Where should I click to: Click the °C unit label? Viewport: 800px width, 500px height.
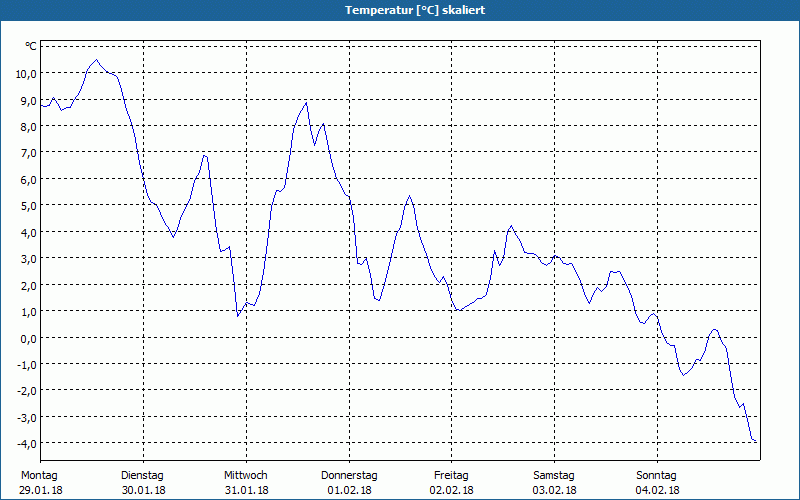click(31, 46)
